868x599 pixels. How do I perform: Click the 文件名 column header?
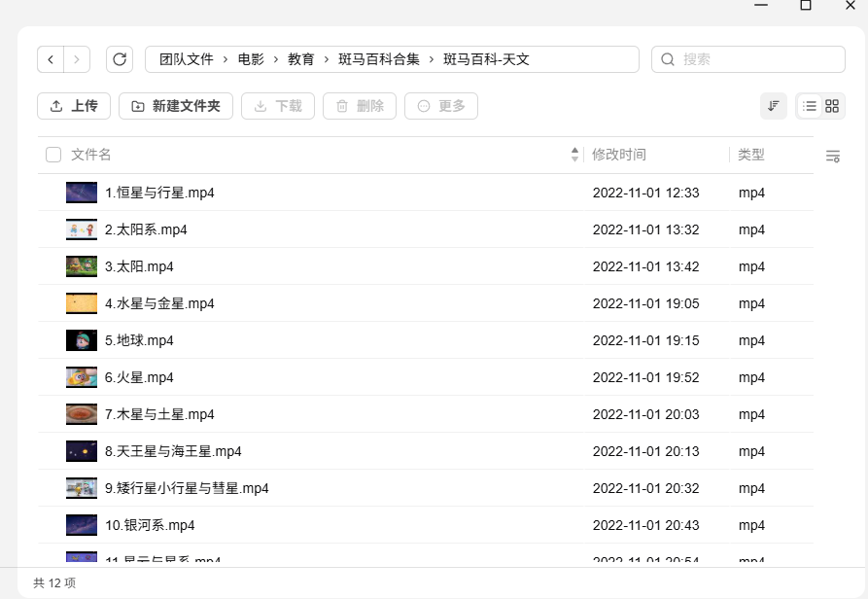tap(90, 155)
